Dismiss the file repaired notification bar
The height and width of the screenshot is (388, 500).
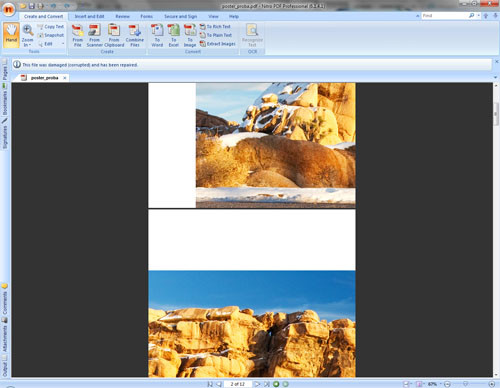[496, 62]
